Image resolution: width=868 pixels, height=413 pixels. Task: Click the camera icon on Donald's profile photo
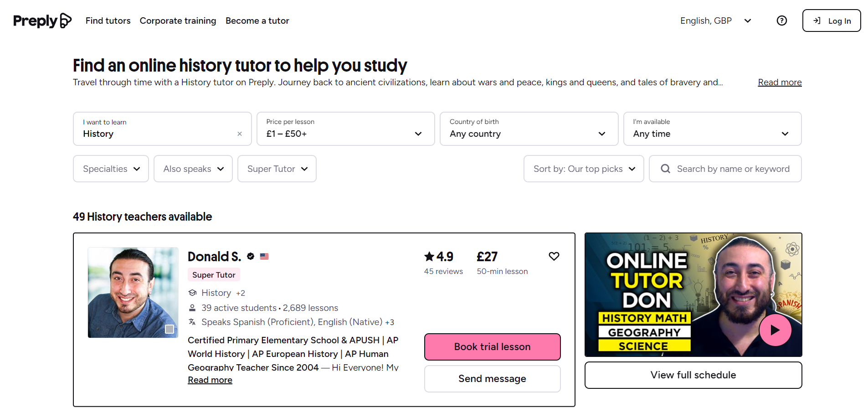[170, 329]
